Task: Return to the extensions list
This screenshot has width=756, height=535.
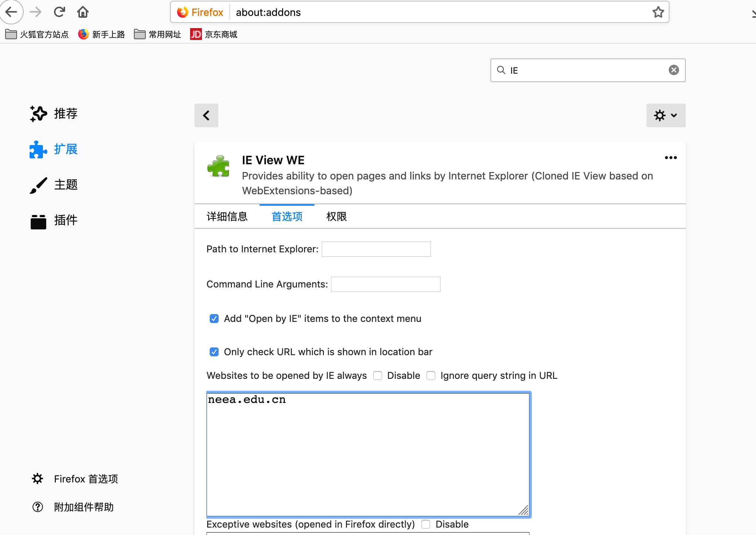Action: point(206,115)
